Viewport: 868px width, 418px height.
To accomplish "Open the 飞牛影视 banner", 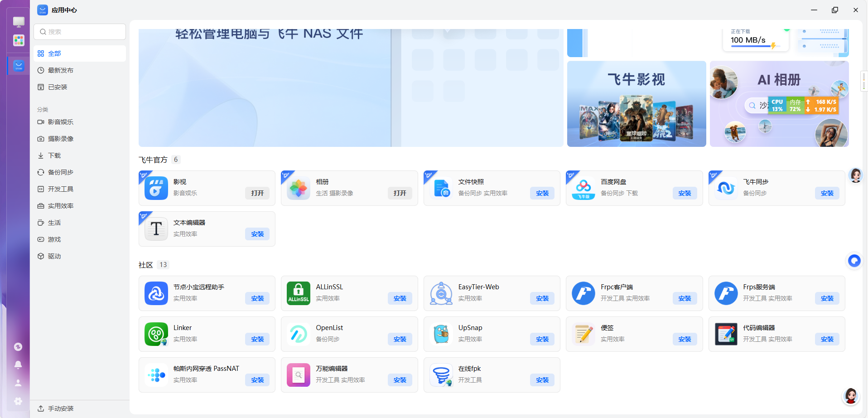I will pos(637,104).
